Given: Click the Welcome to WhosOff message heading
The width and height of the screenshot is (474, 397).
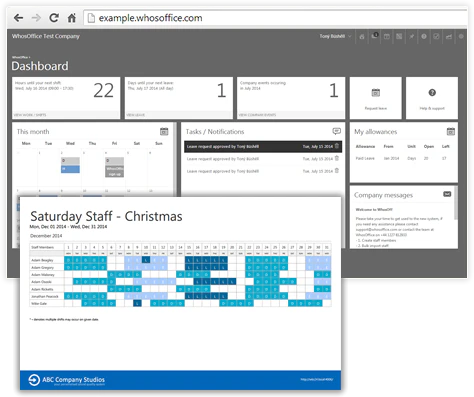Looking at the screenshot, I should coord(374,210).
